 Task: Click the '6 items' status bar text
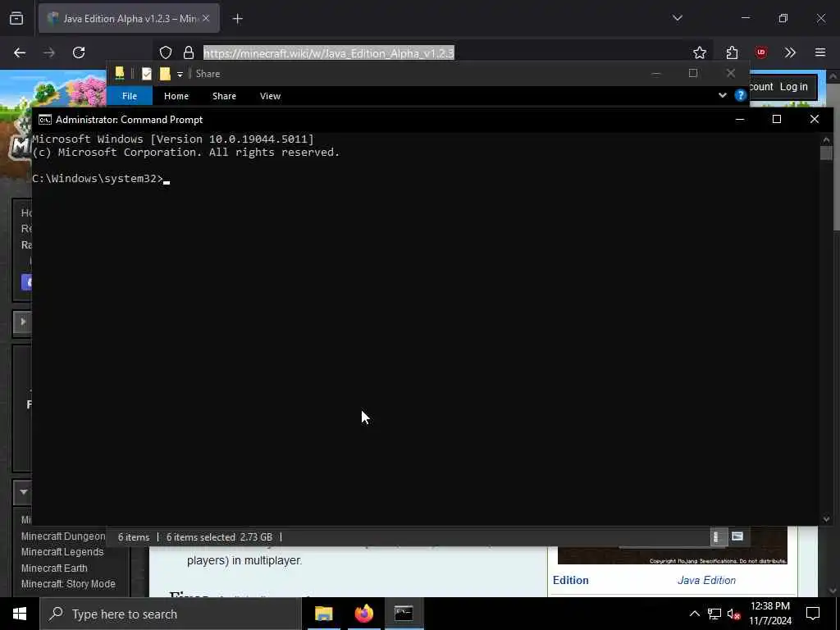pos(134,537)
